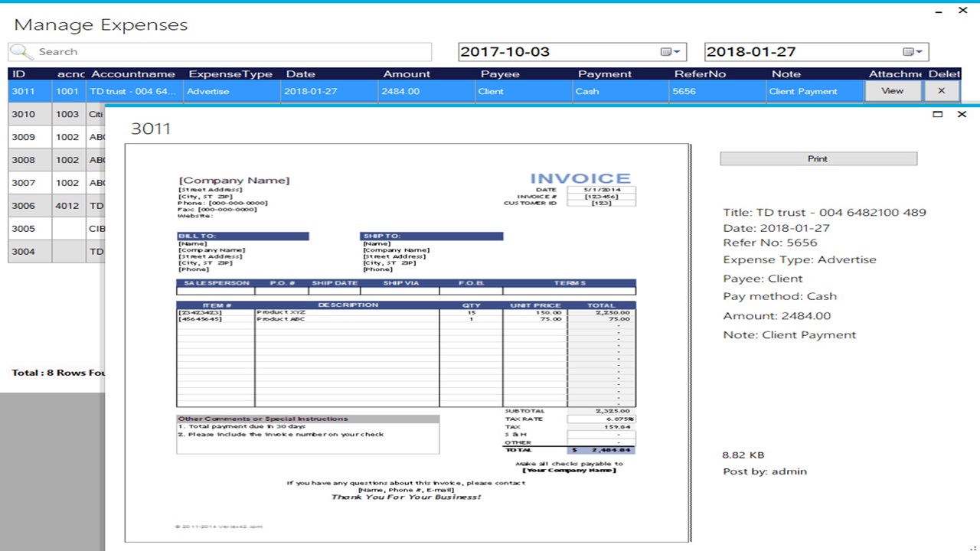The image size is (980, 551).
Task: Delete expense 3011 using the X icon
Action: (x=941, y=91)
